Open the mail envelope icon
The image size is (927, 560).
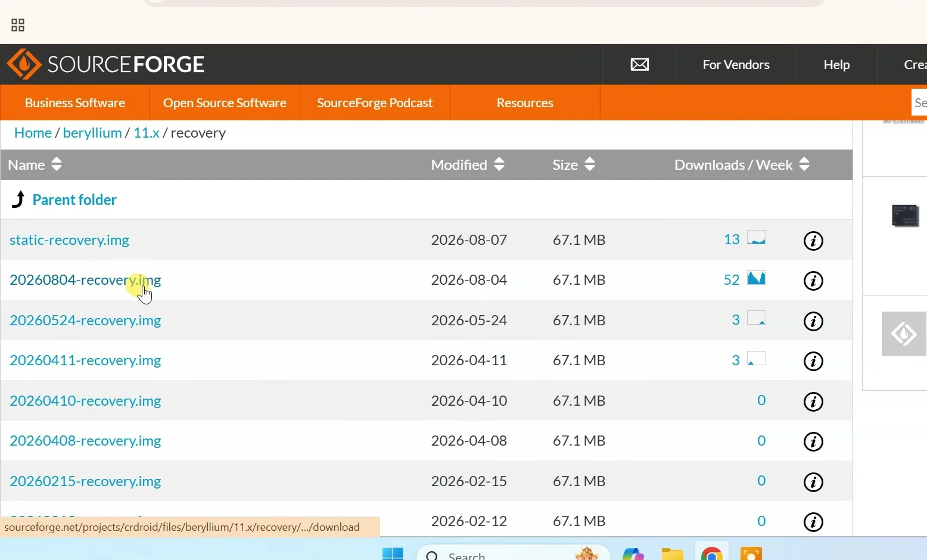640,64
